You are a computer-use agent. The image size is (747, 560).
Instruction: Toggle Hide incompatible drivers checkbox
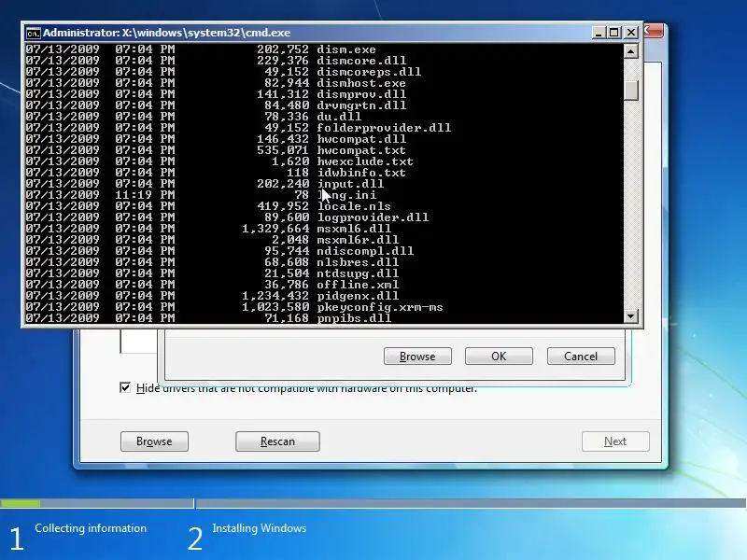125,387
